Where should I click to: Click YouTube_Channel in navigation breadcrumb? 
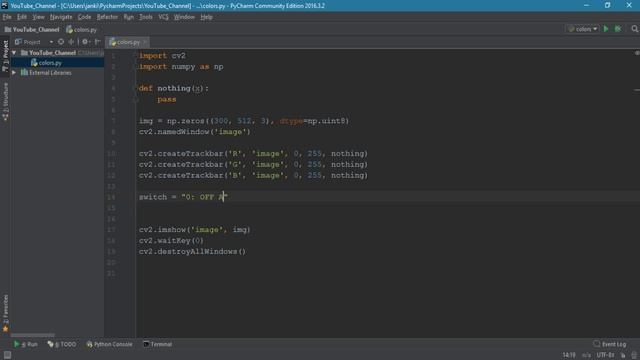click(x=32, y=29)
